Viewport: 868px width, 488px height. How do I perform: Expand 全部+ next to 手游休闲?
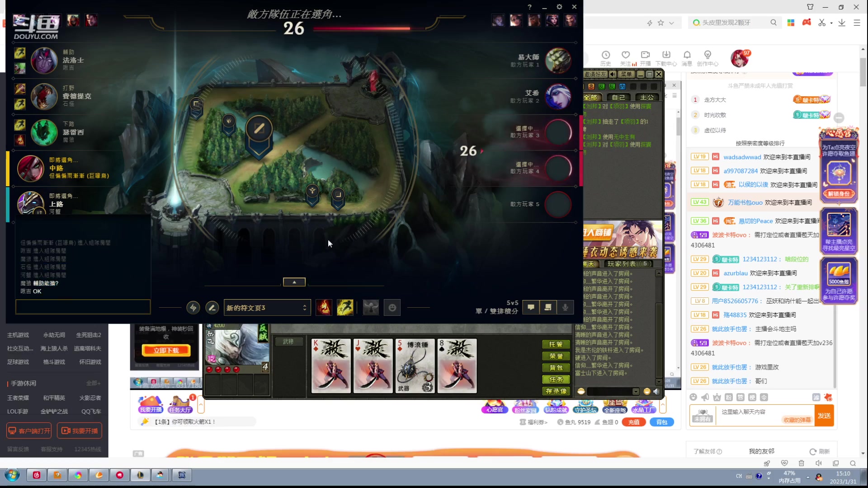pyautogui.click(x=94, y=383)
